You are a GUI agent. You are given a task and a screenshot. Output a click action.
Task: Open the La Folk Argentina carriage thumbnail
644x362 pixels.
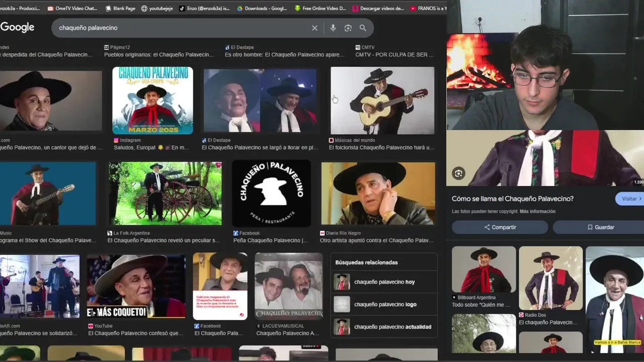pyautogui.click(x=165, y=194)
